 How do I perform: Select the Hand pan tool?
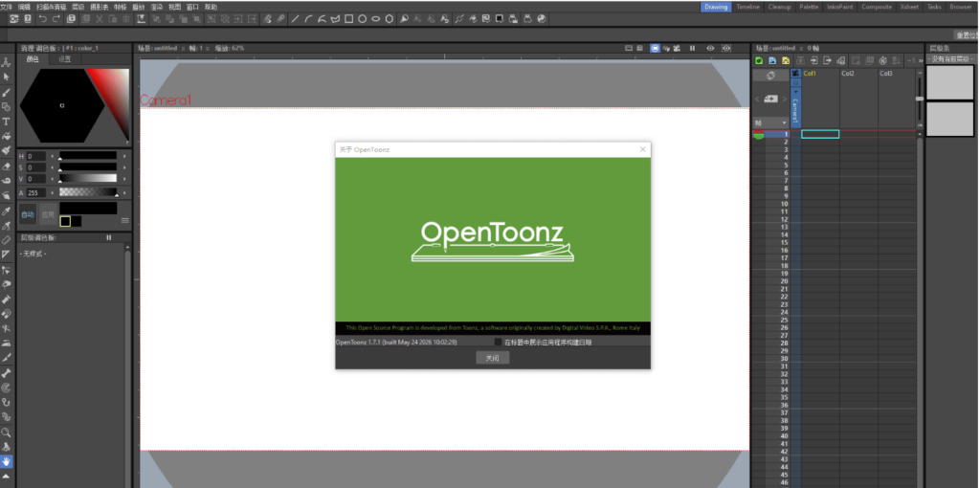tap(7, 462)
